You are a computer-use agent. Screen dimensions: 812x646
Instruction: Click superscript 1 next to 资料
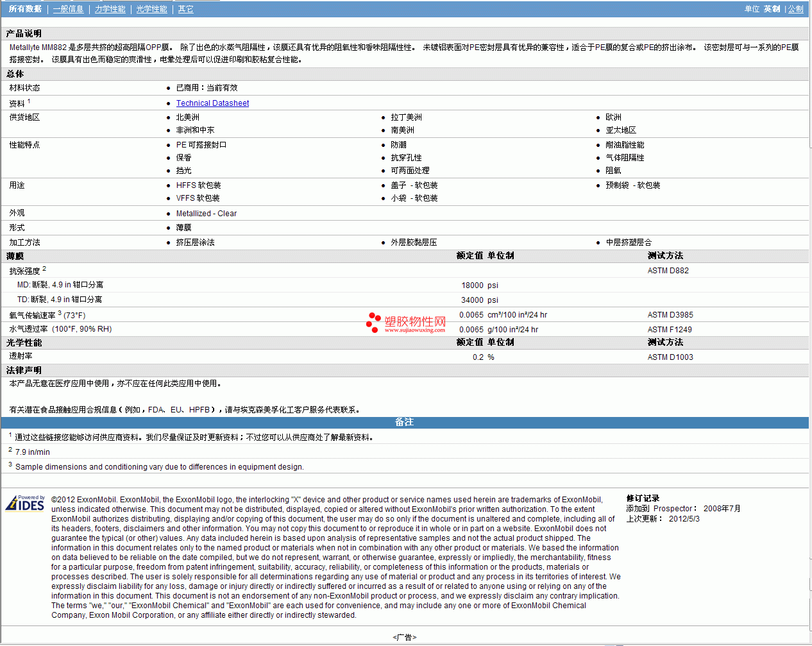(x=29, y=101)
